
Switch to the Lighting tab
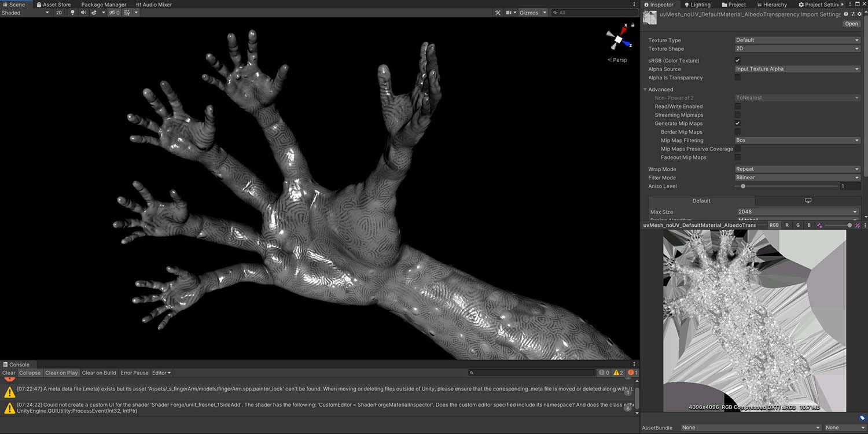pos(697,5)
